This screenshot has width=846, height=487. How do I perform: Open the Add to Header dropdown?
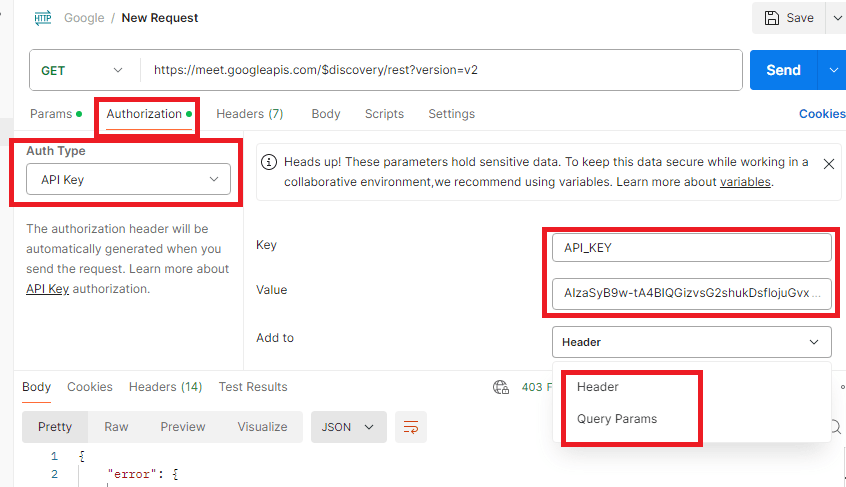pos(692,342)
